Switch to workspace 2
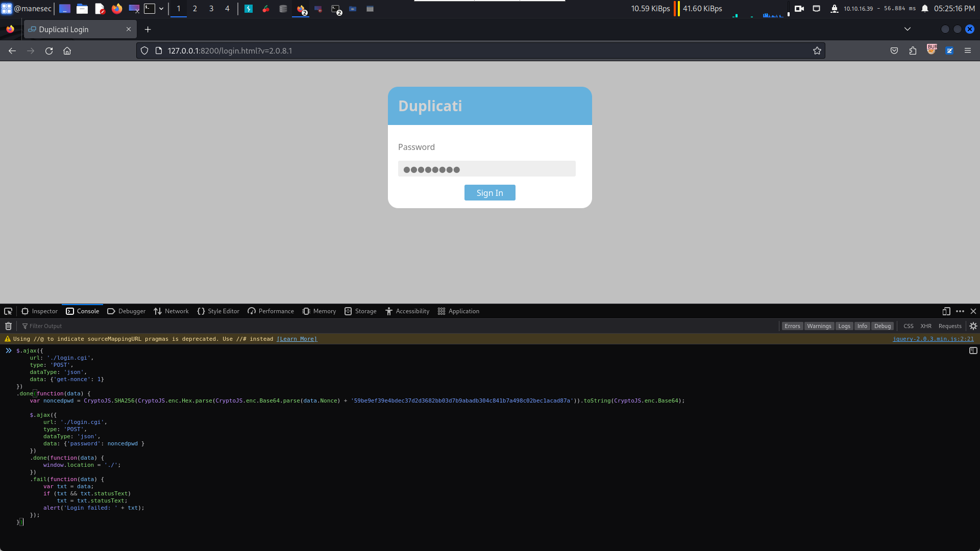This screenshot has width=980, height=551. (195, 9)
